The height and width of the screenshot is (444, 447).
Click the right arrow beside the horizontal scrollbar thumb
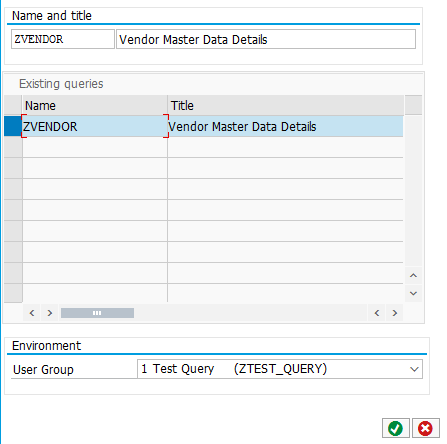pyautogui.click(x=50, y=313)
